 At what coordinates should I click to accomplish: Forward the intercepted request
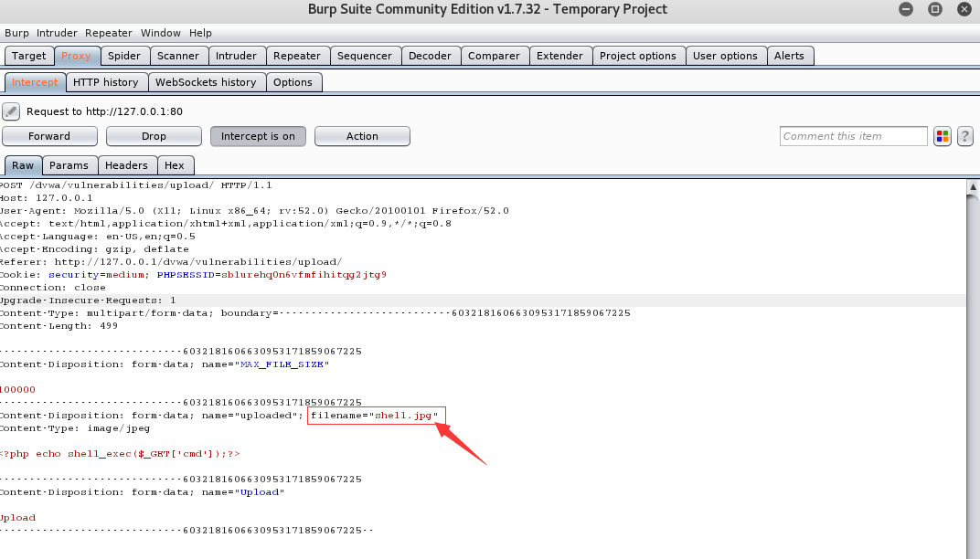[49, 136]
